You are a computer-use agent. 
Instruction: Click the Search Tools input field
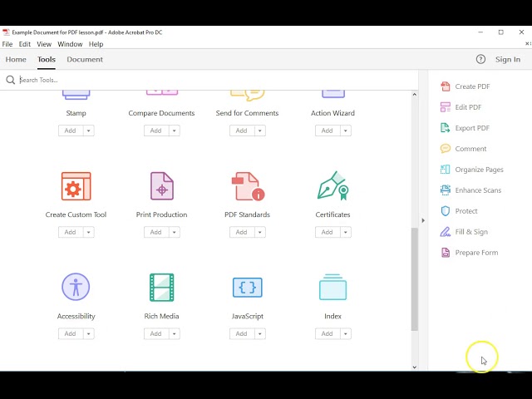pyautogui.click(x=208, y=81)
